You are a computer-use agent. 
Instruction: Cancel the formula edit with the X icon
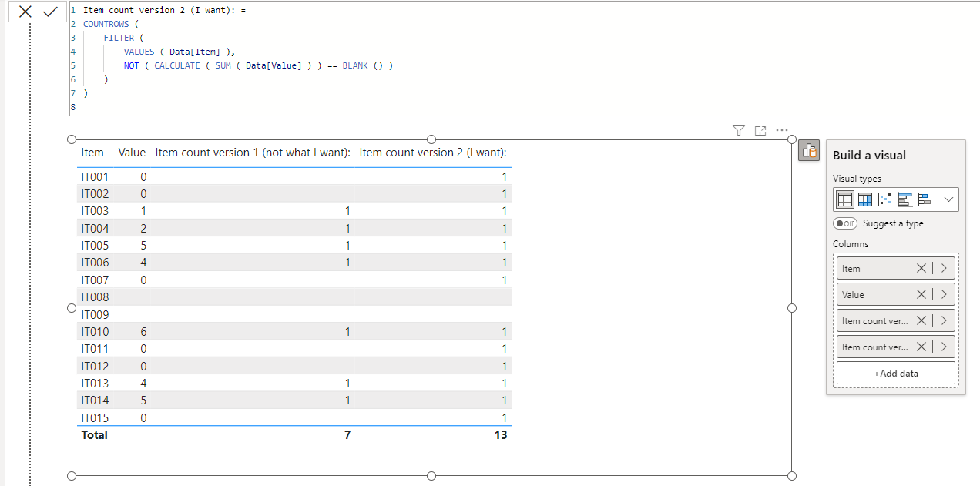[25, 12]
